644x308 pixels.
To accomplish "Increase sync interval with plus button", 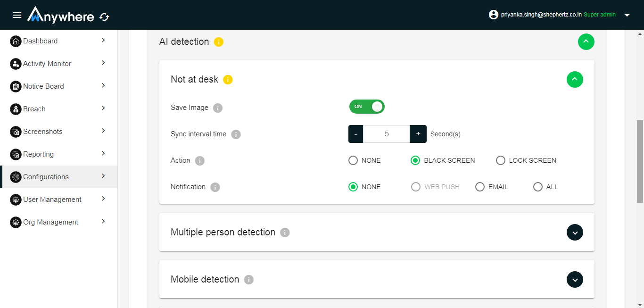I will 418,134.
